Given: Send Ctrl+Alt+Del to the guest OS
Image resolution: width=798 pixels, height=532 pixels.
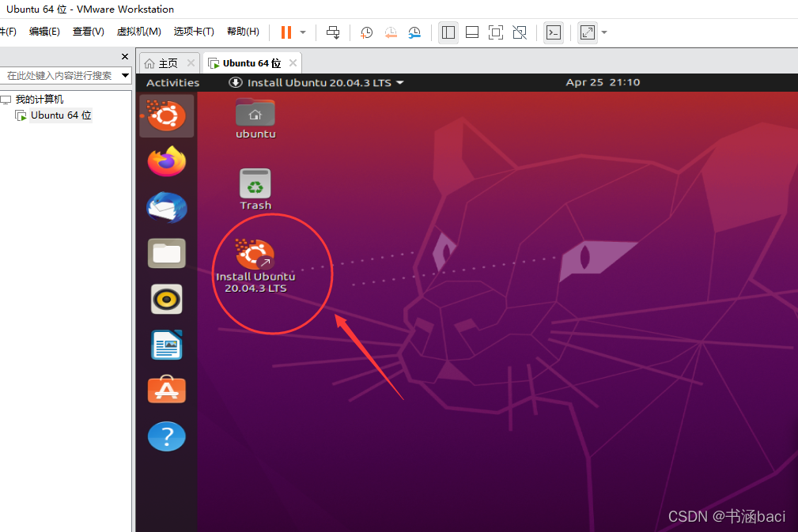Looking at the screenshot, I should coord(333,32).
